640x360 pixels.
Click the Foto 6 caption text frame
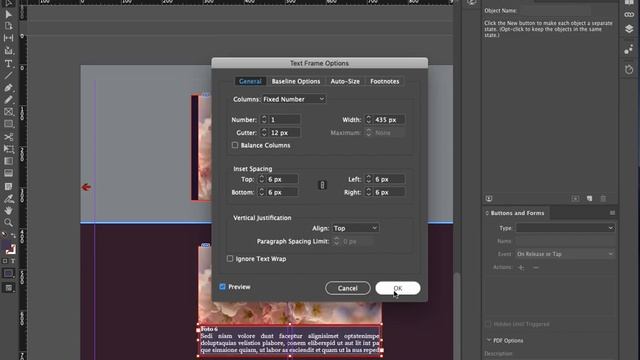pyautogui.click(x=290, y=340)
